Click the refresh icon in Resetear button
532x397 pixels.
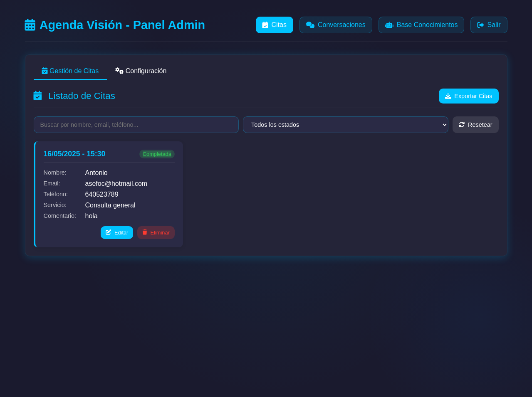[x=462, y=125]
